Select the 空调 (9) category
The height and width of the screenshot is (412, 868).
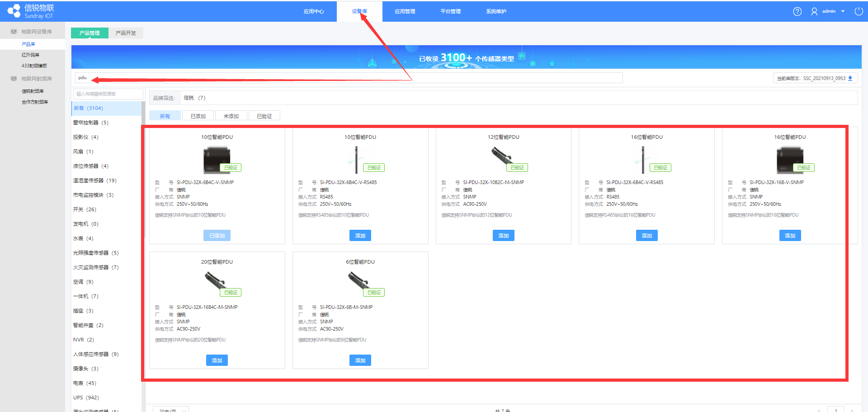coord(106,282)
